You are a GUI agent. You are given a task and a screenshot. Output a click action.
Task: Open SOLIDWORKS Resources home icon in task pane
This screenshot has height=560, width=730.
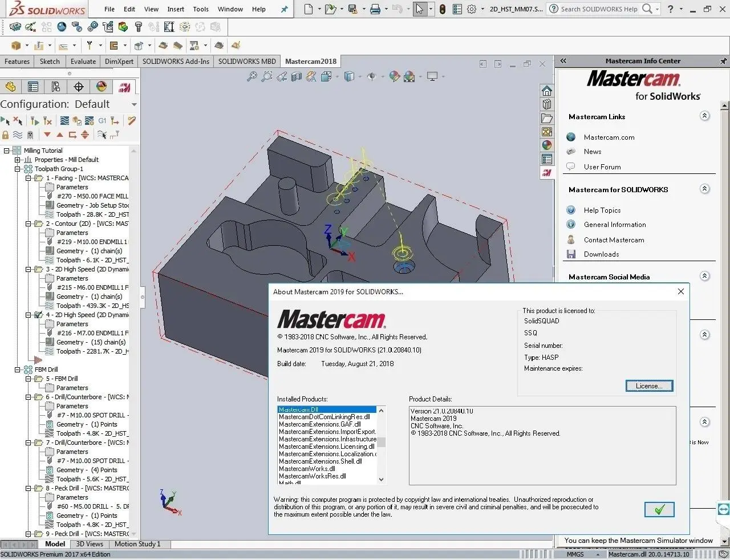click(547, 91)
